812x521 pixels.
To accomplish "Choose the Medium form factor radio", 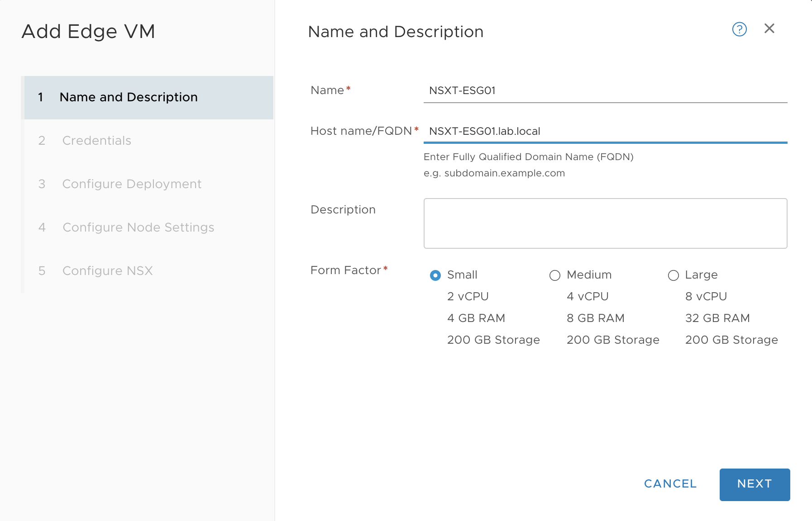I will pos(554,275).
